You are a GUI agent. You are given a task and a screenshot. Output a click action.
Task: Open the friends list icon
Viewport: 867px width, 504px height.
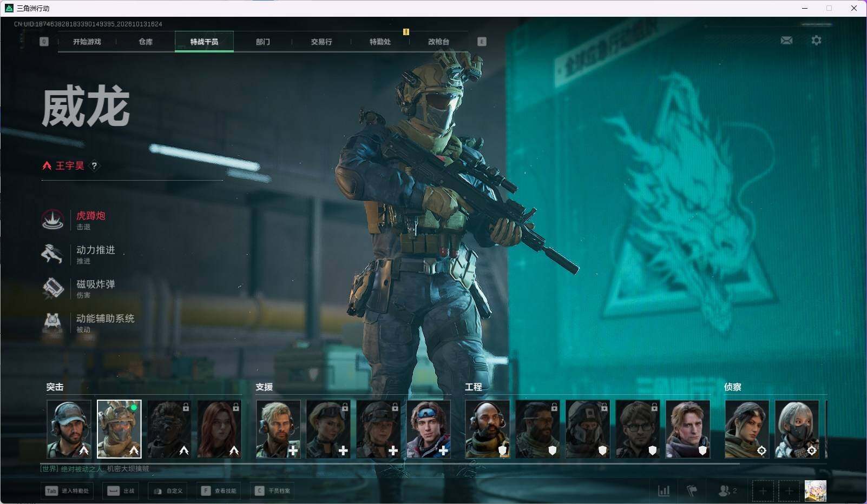(727, 491)
